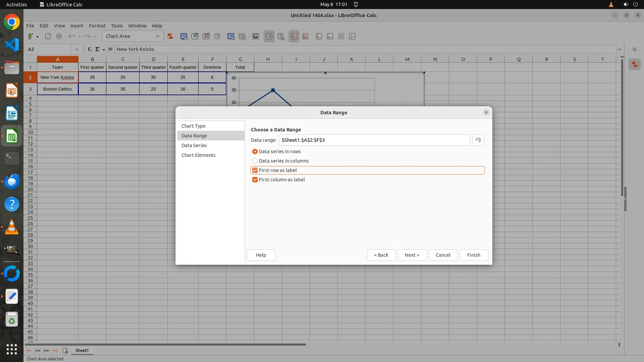The height and width of the screenshot is (362, 644).
Task: Open the Format menu
Action: pos(97,26)
